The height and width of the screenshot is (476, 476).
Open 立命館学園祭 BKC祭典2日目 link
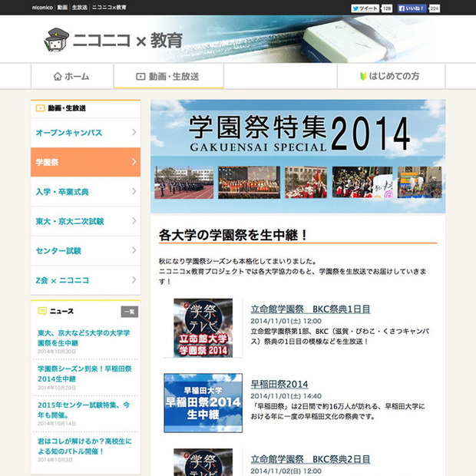tap(310, 459)
